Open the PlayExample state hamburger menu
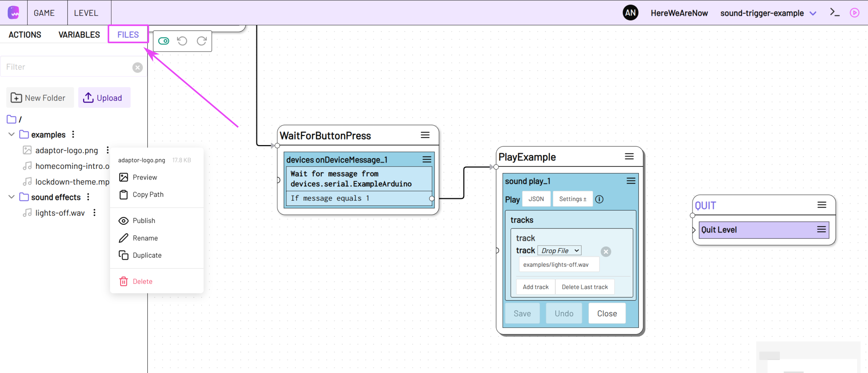The width and height of the screenshot is (868, 373). 629,156
